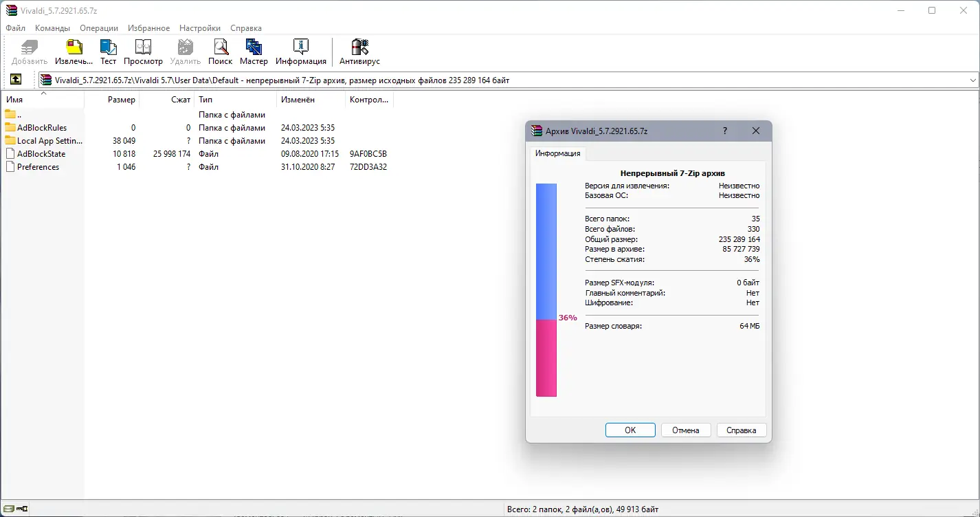Start the Антивирус scan tool

(359, 52)
